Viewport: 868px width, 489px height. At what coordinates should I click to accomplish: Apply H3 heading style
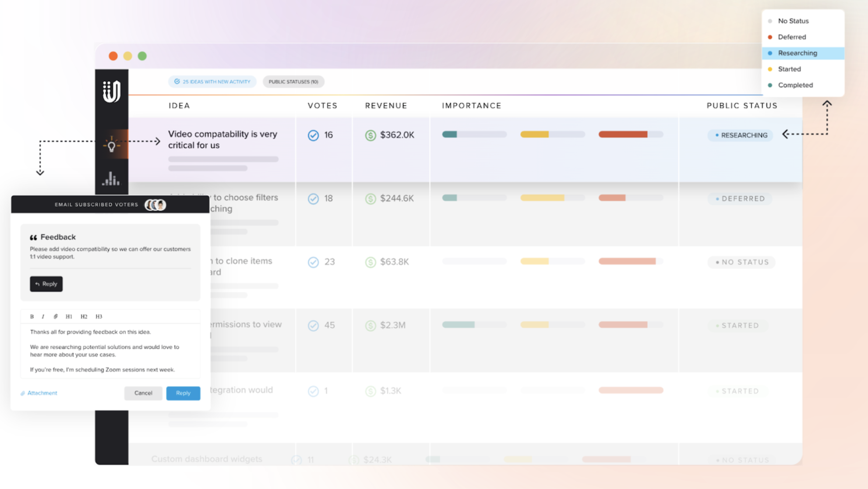pos(99,316)
